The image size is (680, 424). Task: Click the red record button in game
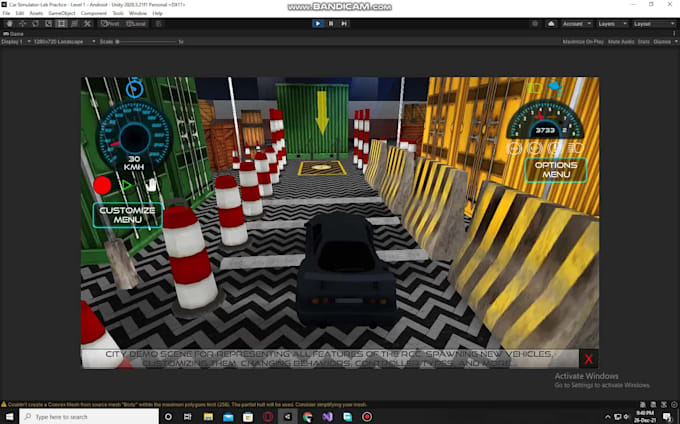tap(102, 186)
